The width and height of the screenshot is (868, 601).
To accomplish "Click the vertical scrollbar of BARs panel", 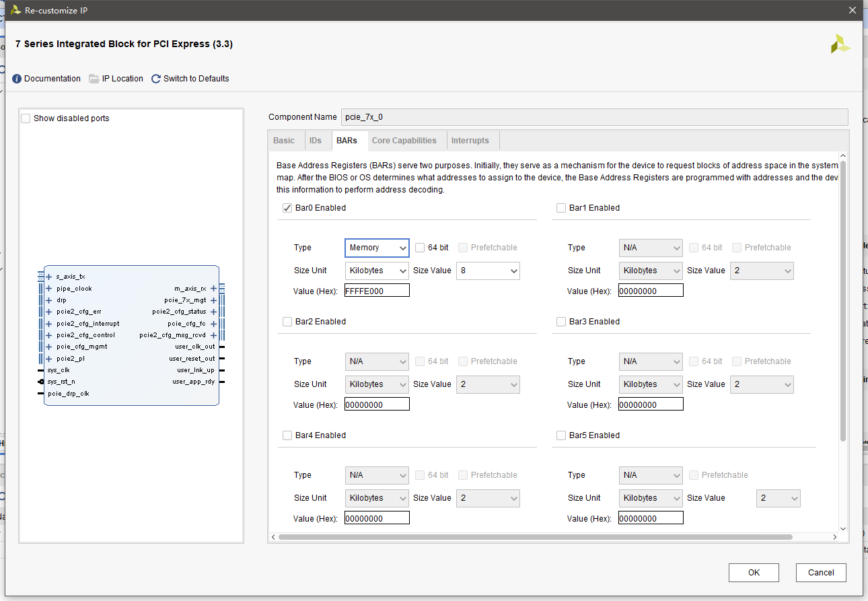I will [x=843, y=301].
